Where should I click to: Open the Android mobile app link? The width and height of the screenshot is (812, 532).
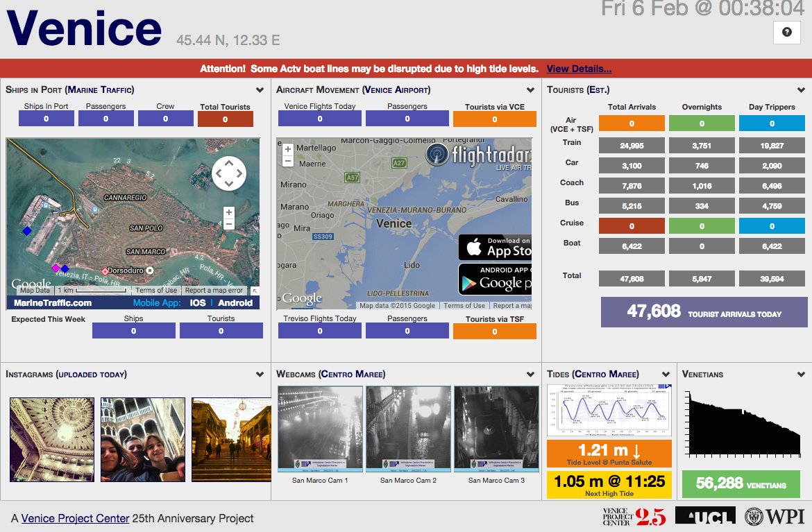click(x=235, y=302)
